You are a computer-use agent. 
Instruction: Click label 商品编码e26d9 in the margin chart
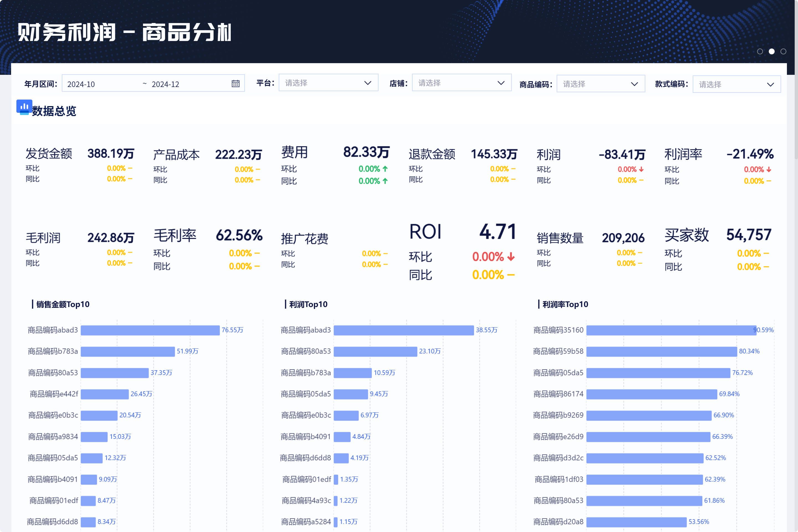pos(558,437)
